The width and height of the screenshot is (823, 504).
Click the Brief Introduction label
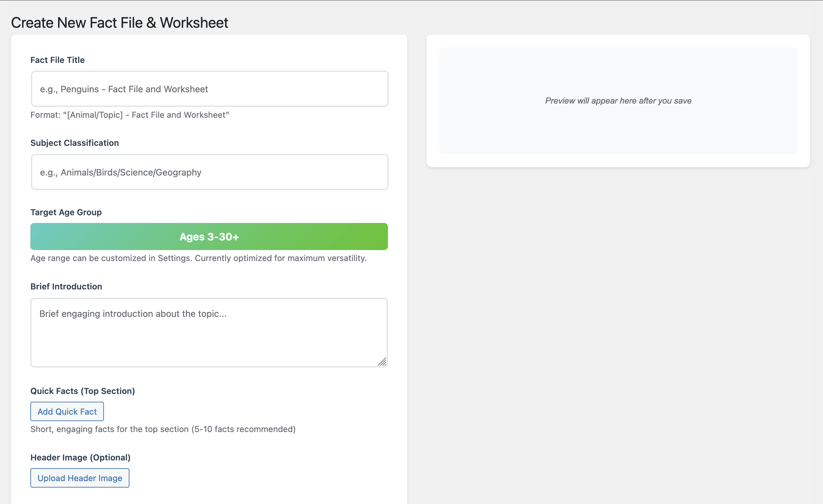coord(66,286)
